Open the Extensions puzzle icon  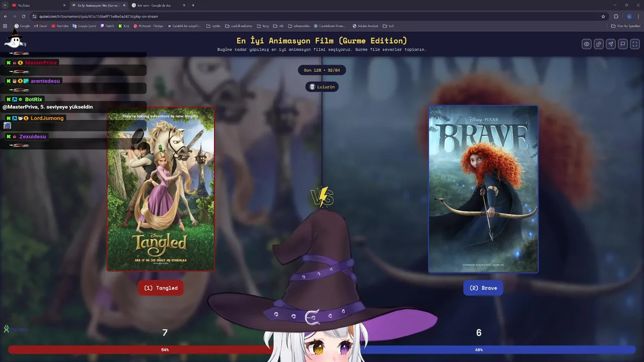tap(616, 16)
